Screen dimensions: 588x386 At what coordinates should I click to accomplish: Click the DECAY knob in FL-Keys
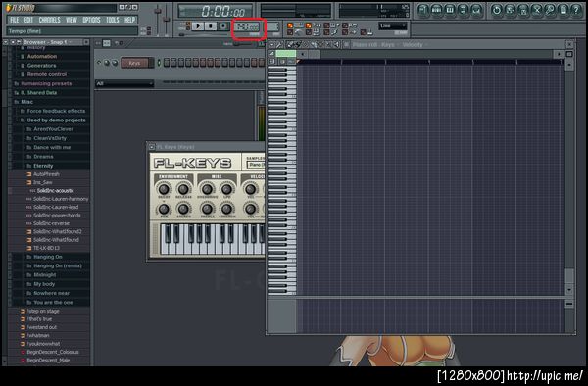tap(164, 189)
